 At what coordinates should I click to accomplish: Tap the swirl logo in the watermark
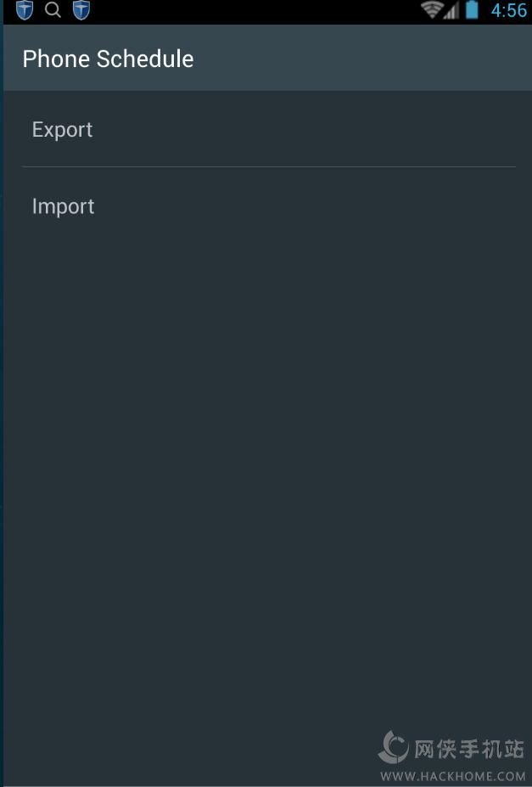[394, 747]
